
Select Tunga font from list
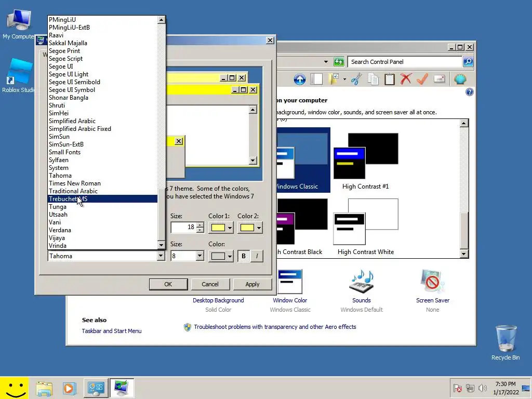click(x=102, y=207)
